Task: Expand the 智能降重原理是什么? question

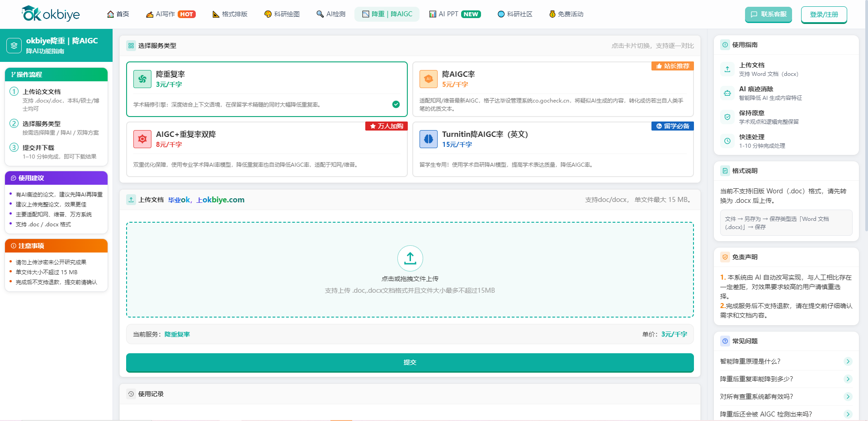Action: coord(786,361)
